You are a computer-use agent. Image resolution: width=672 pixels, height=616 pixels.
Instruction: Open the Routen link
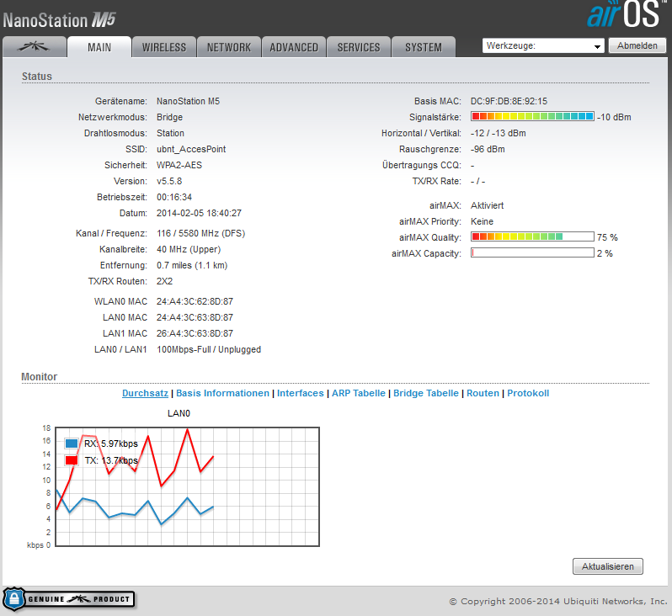(x=483, y=393)
